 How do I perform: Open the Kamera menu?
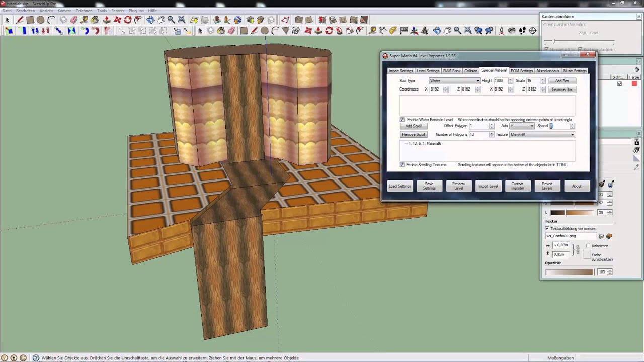coord(64,11)
